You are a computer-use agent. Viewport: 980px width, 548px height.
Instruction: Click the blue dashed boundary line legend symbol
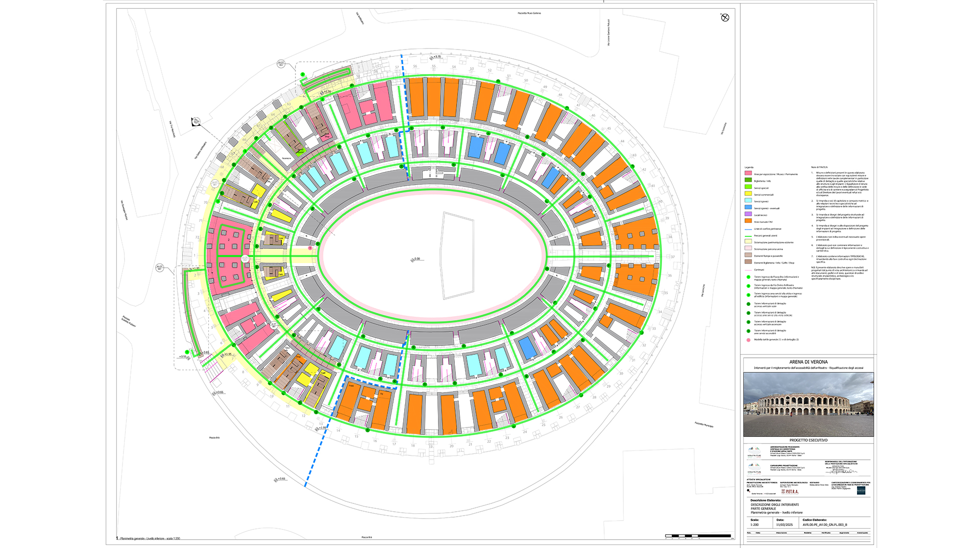[x=748, y=229]
